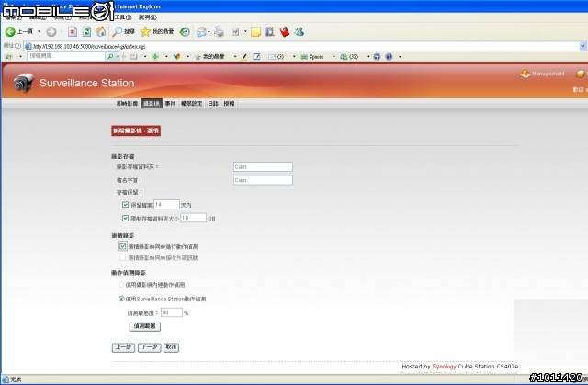Expand the mail (3) dropdown arrow
Viewport: 588px width, 385px height.
[x=294, y=57]
